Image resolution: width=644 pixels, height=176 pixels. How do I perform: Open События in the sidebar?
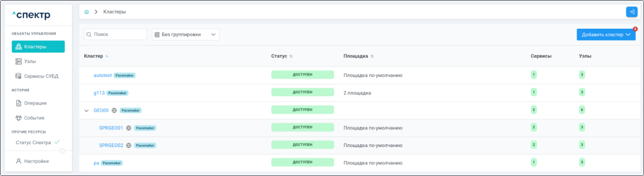point(34,118)
